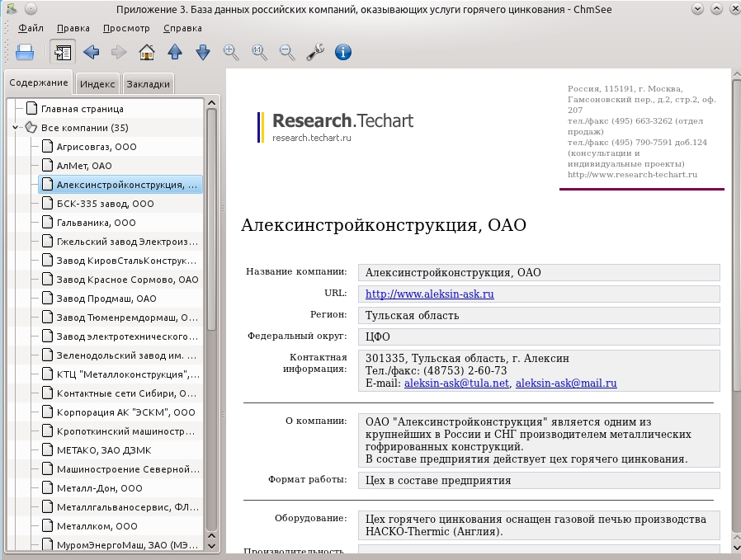Click the Print toolbar icon
Viewport: 741px width, 560px height.
(x=25, y=52)
